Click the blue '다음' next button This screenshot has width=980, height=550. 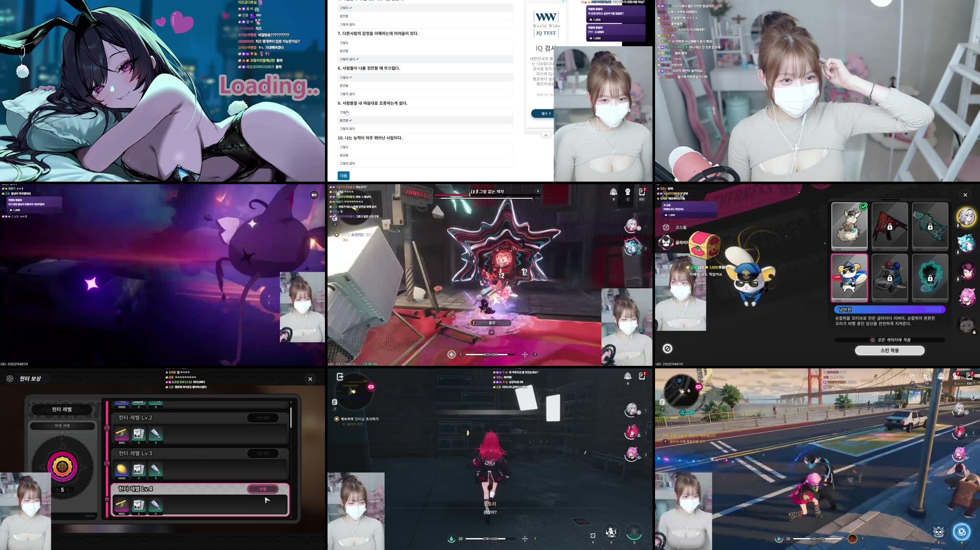click(x=343, y=175)
